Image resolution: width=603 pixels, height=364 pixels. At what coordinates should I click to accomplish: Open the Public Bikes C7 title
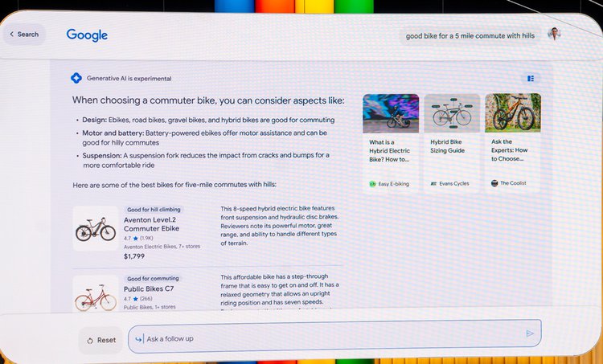point(149,288)
